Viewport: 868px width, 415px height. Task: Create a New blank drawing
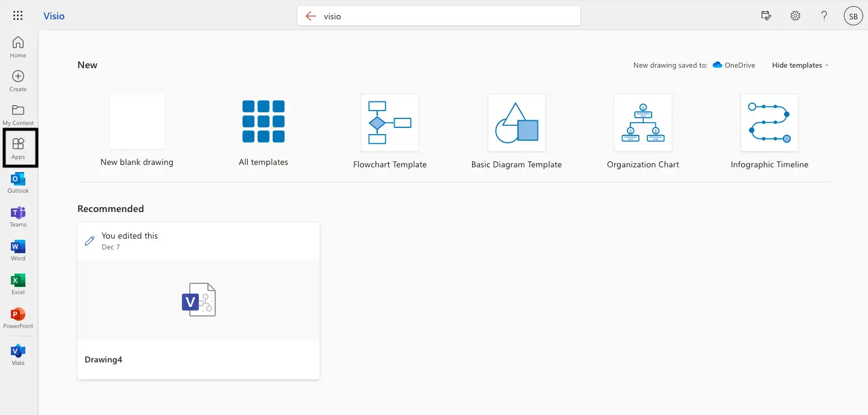(137, 121)
